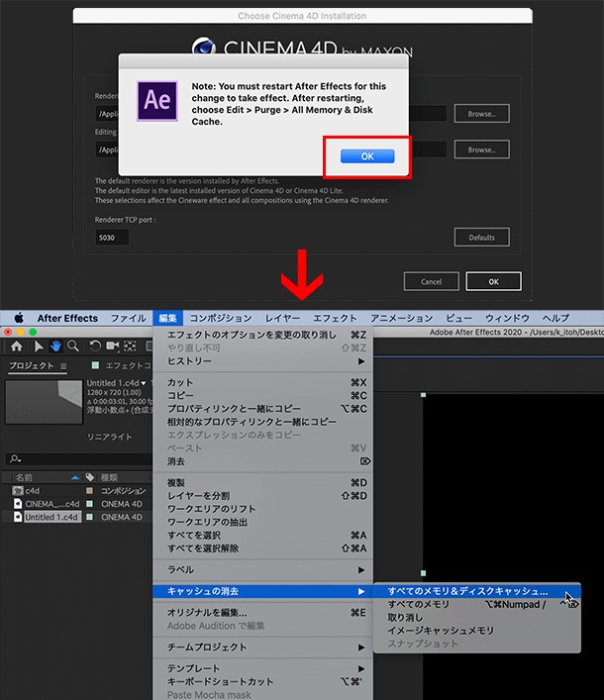604x700 pixels.
Task: Select Untitled 1.c4d in project list
Action: [51, 517]
